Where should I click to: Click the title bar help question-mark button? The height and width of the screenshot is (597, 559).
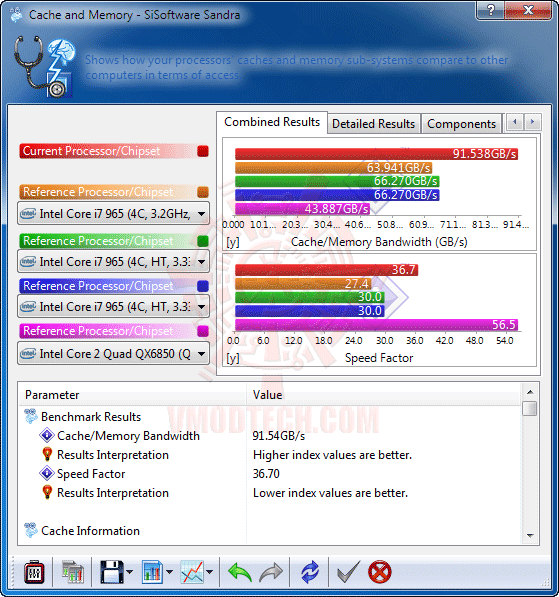click(x=490, y=10)
